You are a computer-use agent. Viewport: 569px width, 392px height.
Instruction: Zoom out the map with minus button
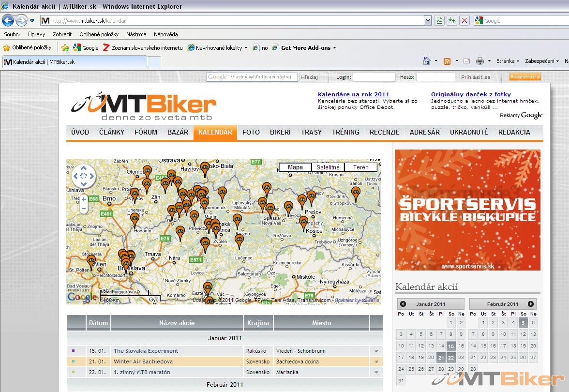[x=84, y=209]
